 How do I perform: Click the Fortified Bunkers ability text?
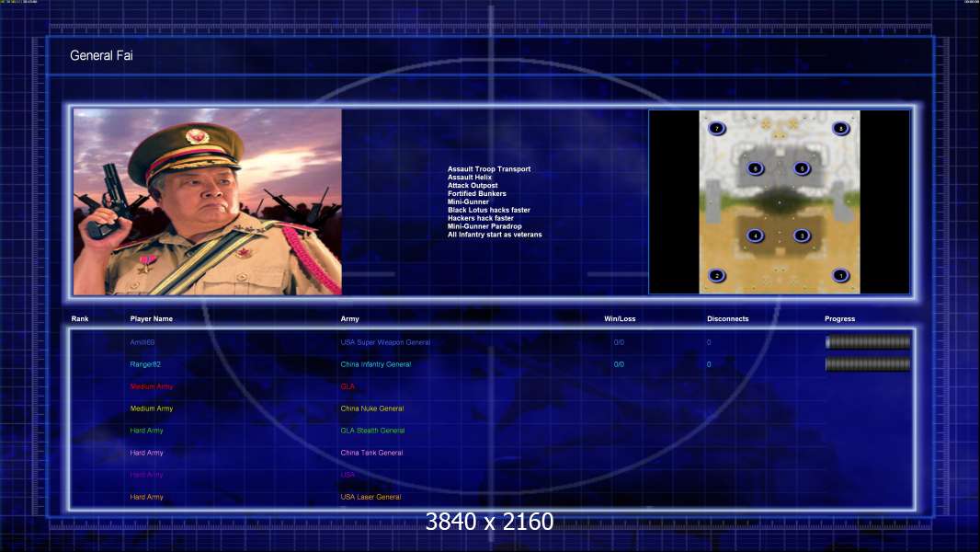[x=477, y=193]
